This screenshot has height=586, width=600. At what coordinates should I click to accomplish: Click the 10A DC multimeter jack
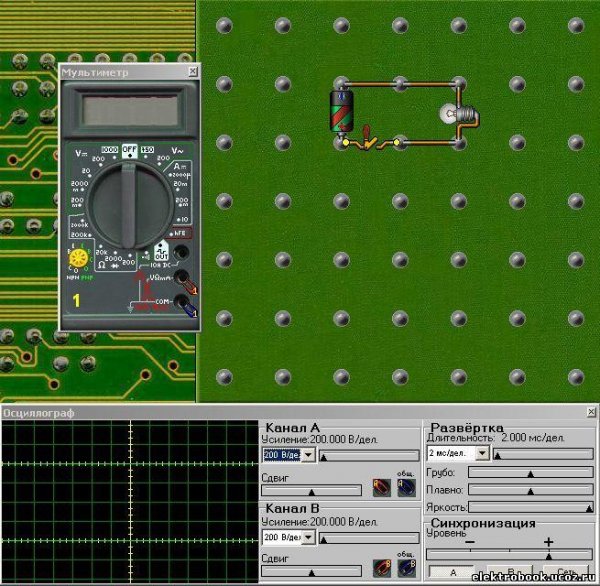coord(181,252)
